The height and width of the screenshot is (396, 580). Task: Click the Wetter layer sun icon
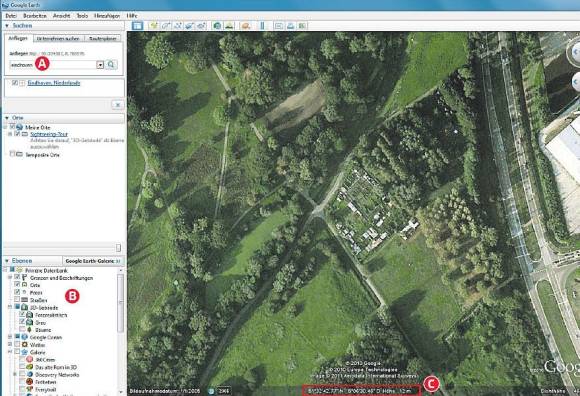click(x=24, y=345)
